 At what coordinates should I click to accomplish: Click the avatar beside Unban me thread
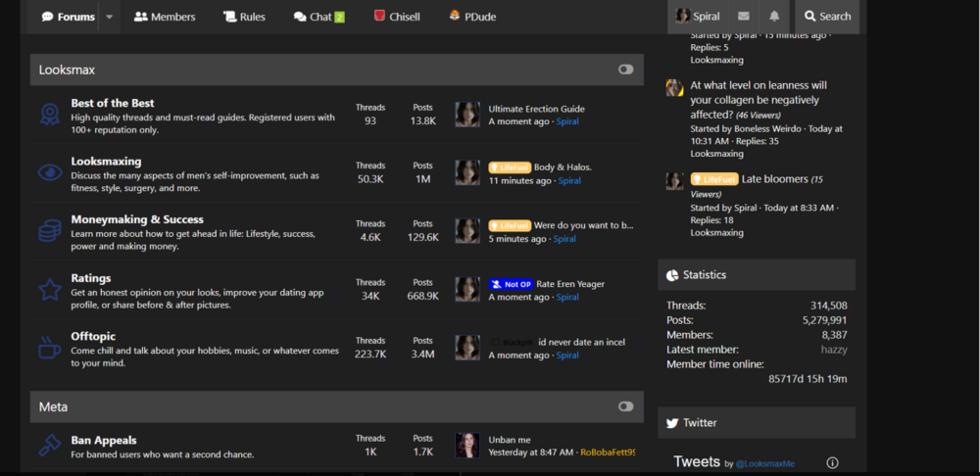point(467,446)
